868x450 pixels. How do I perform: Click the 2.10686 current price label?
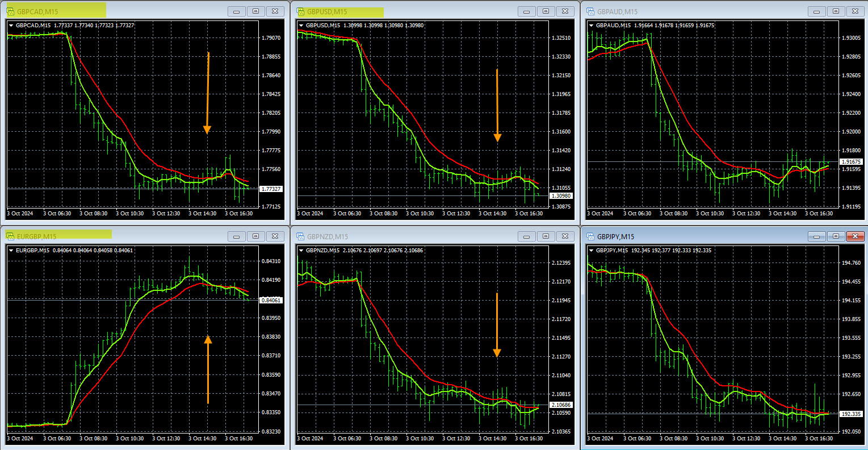pos(561,405)
